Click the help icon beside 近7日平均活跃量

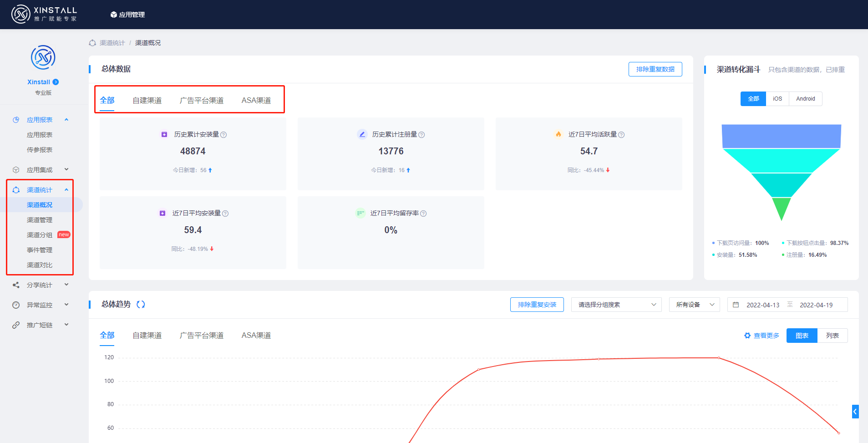621,135
